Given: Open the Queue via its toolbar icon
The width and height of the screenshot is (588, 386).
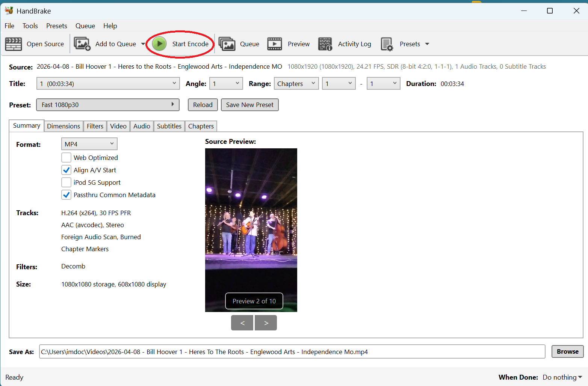Looking at the screenshot, I should tap(227, 44).
